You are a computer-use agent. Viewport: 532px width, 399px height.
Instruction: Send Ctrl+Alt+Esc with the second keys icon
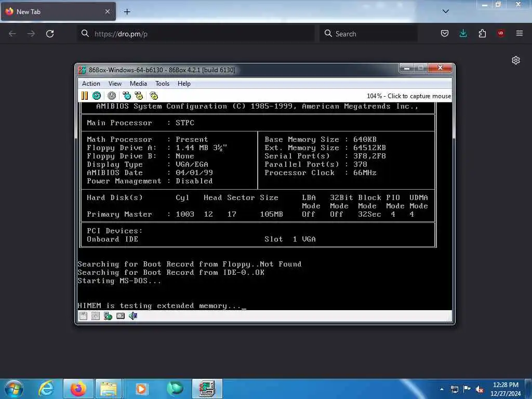(x=139, y=96)
